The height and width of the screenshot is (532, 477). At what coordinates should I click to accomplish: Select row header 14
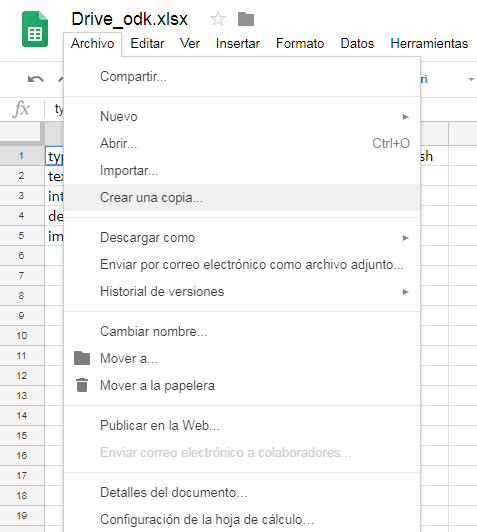22,416
